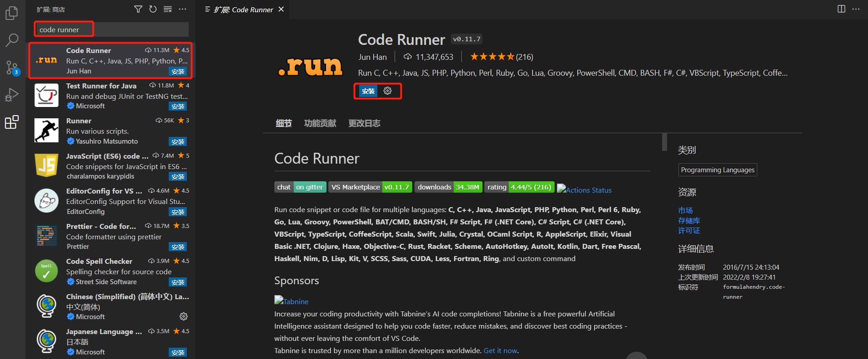Image resolution: width=868 pixels, height=359 pixels.
Task: Open Run and Debug view
Action: point(12,95)
